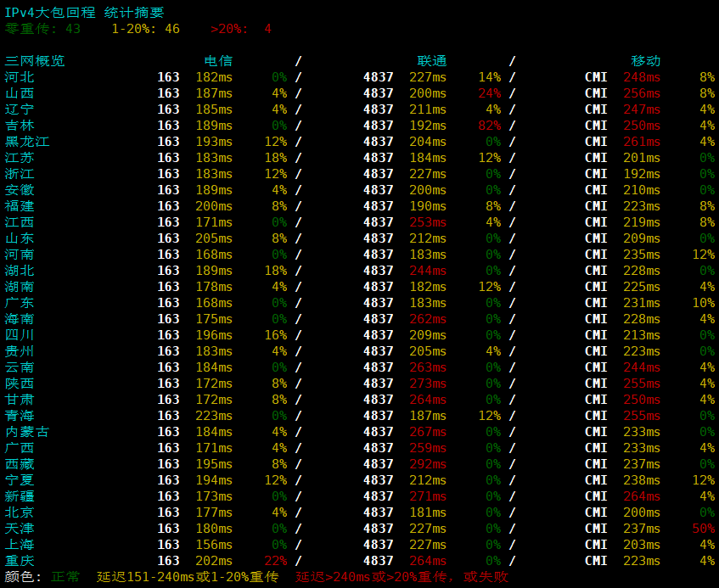This screenshot has height=588, width=719.
Task: Select the province name '海南'
Action: click(x=20, y=318)
